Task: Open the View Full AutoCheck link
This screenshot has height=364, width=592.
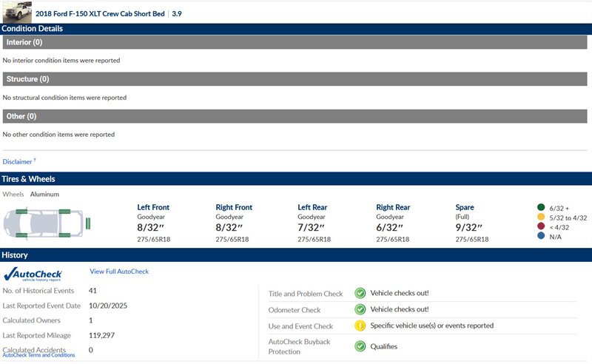Action: pos(119,272)
